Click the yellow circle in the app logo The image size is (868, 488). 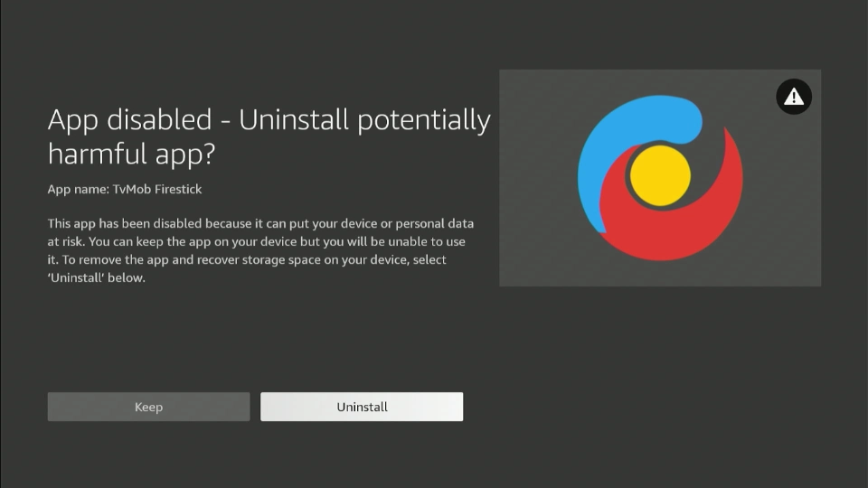pyautogui.click(x=660, y=174)
